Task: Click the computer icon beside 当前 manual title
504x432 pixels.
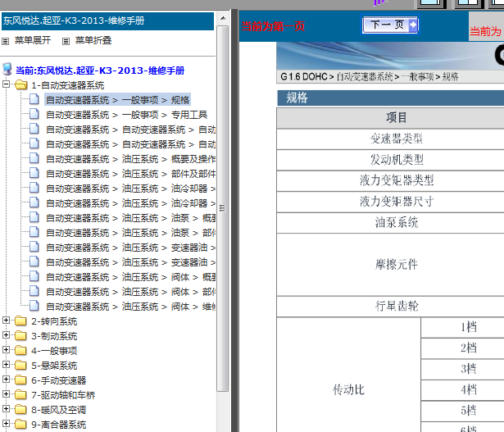Action: [x=7, y=69]
